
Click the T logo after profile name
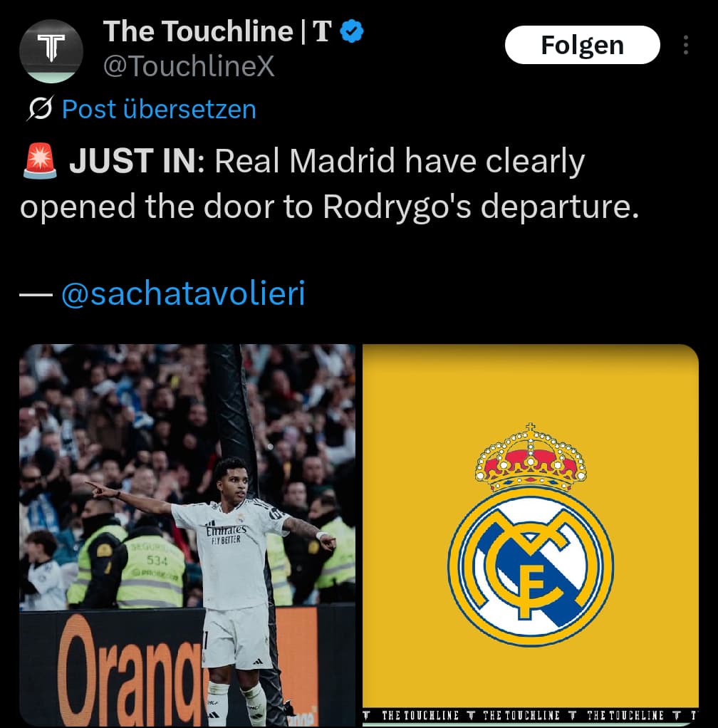point(322,31)
